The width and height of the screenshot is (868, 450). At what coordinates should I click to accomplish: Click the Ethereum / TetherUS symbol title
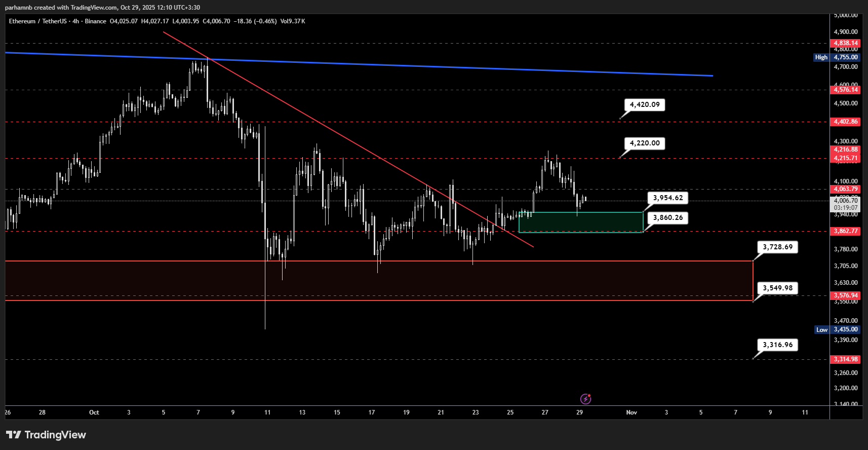[37, 21]
